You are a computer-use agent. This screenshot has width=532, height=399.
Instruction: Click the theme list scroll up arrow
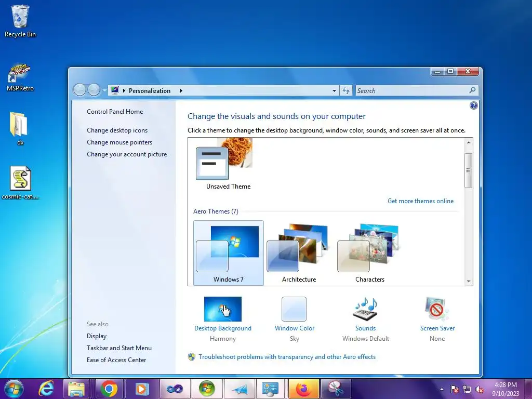[x=468, y=142]
